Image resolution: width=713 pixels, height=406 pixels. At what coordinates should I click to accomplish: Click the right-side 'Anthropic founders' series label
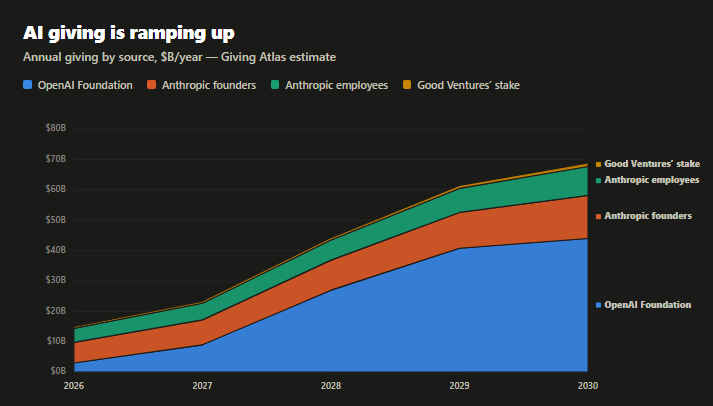coord(644,216)
